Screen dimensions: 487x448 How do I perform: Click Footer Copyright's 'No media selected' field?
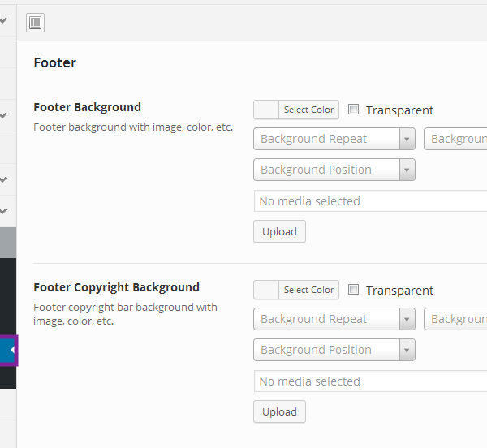click(x=370, y=381)
